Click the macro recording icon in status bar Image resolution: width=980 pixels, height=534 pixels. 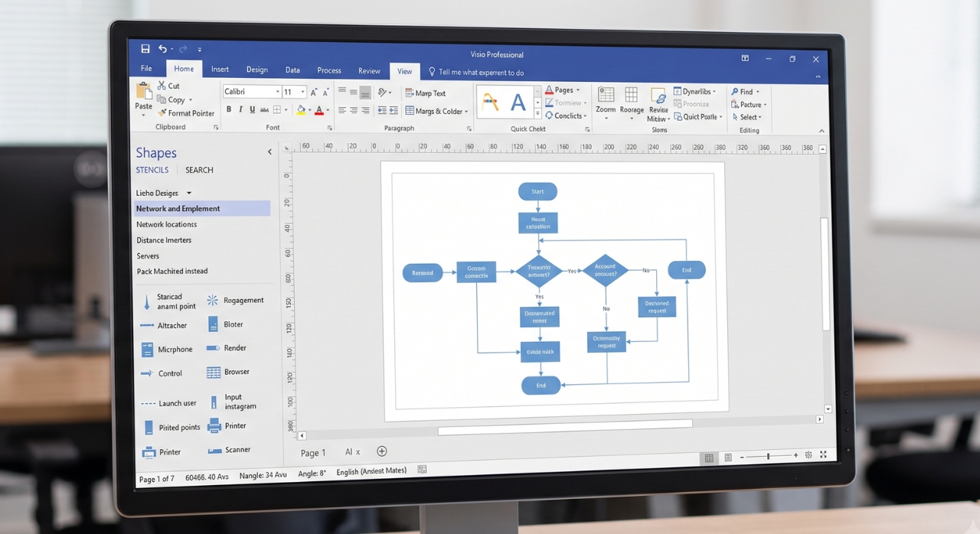(422, 470)
